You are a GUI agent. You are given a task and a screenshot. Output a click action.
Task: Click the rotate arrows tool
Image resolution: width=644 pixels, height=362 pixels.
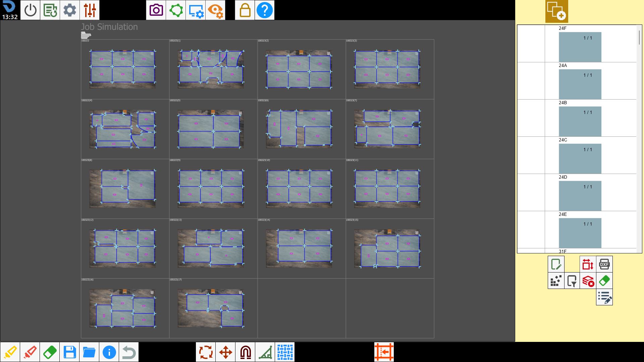click(206, 352)
